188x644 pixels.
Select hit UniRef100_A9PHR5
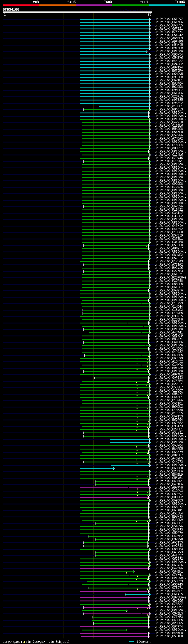click(169, 42)
